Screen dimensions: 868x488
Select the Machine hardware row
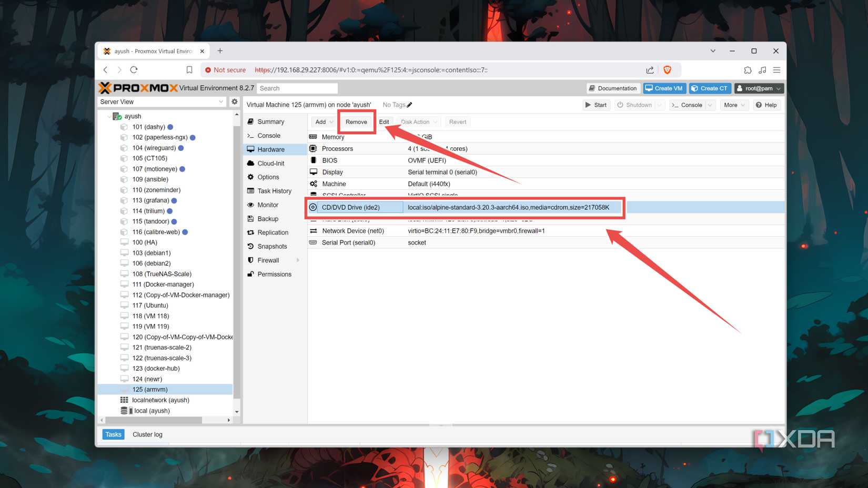[546, 184]
